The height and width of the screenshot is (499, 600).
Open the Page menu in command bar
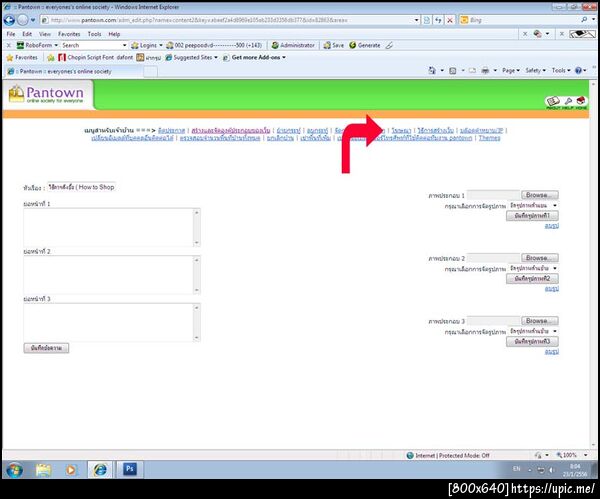pyautogui.click(x=510, y=70)
